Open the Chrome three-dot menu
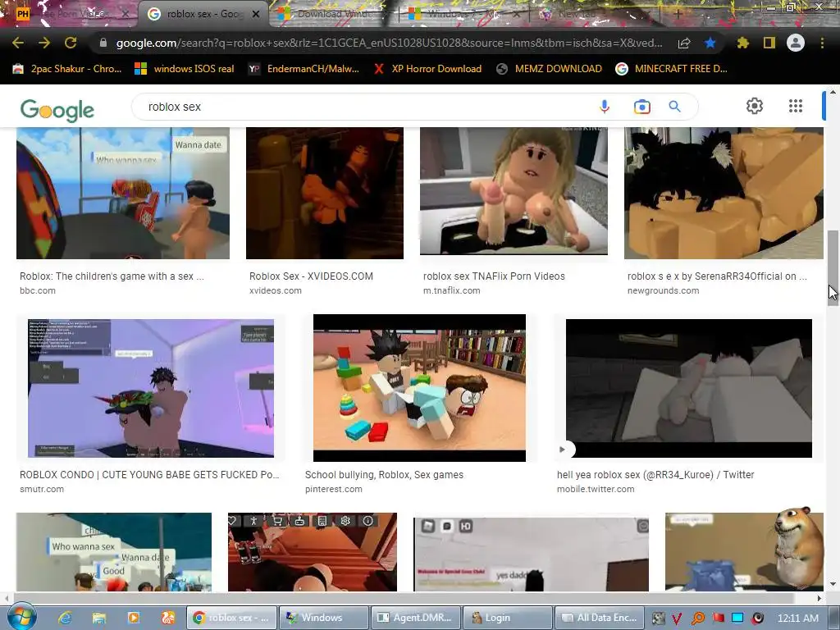This screenshot has width=840, height=630. [x=822, y=43]
